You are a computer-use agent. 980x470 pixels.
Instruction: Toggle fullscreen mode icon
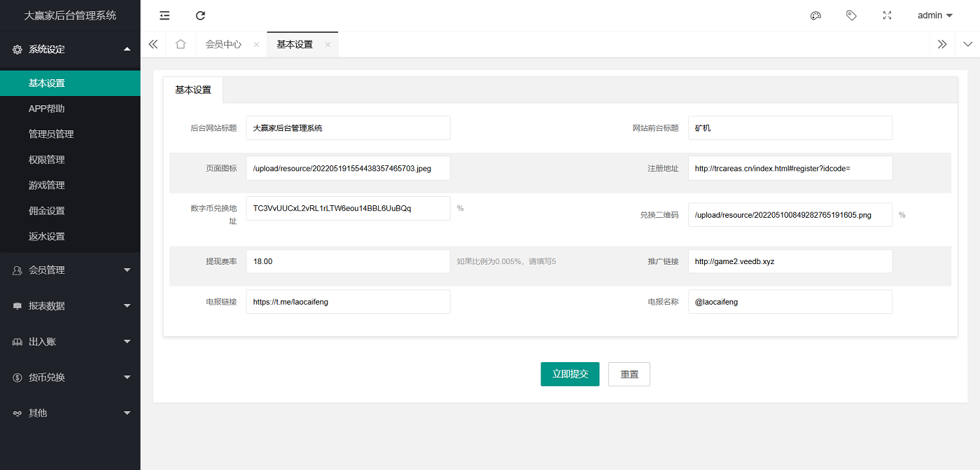887,15
